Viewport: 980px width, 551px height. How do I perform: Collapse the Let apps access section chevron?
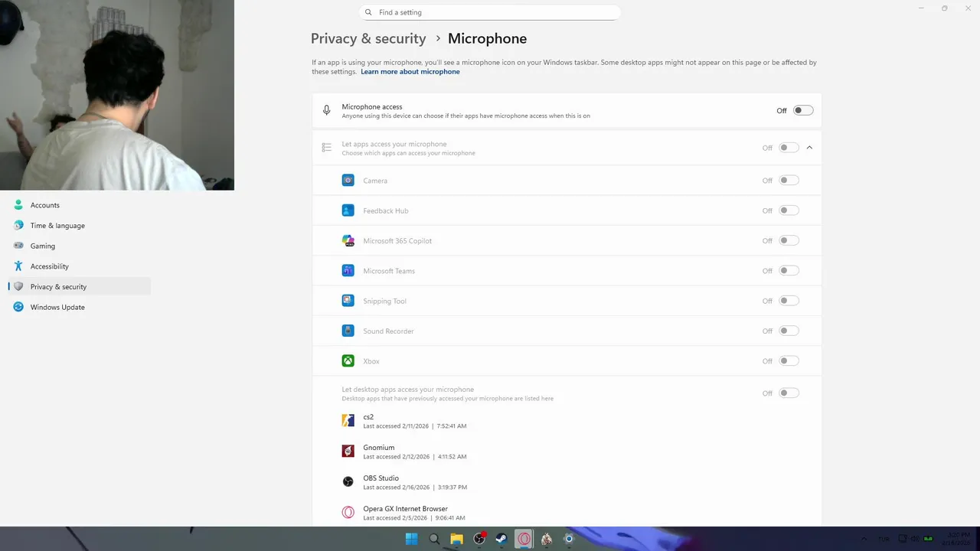(x=809, y=148)
